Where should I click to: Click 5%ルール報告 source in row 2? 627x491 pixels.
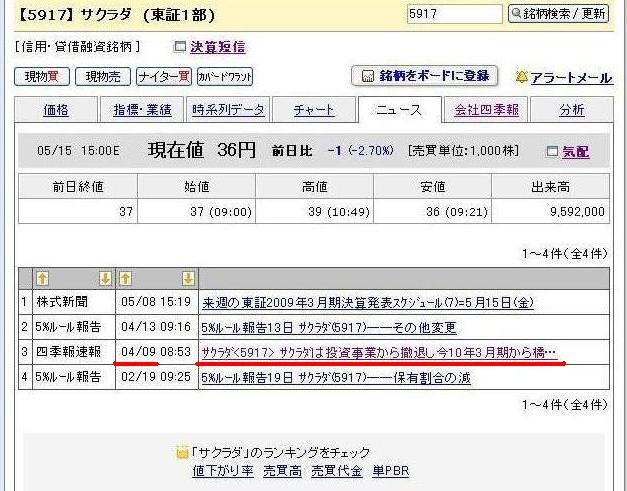(x=68, y=327)
